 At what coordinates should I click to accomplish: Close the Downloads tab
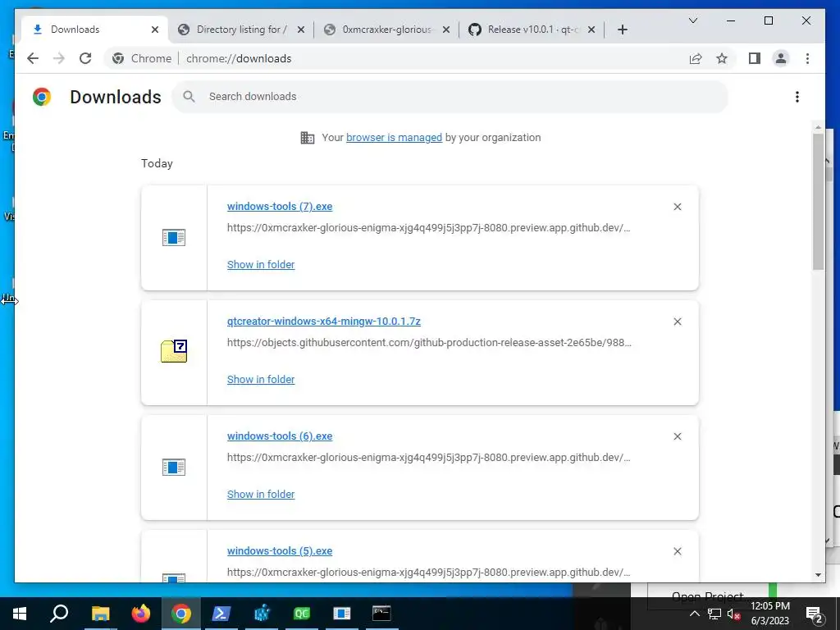[x=155, y=30]
